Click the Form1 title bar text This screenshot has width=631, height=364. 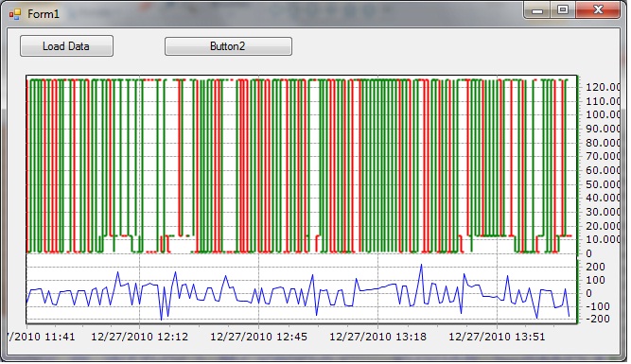[x=44, y=14]
